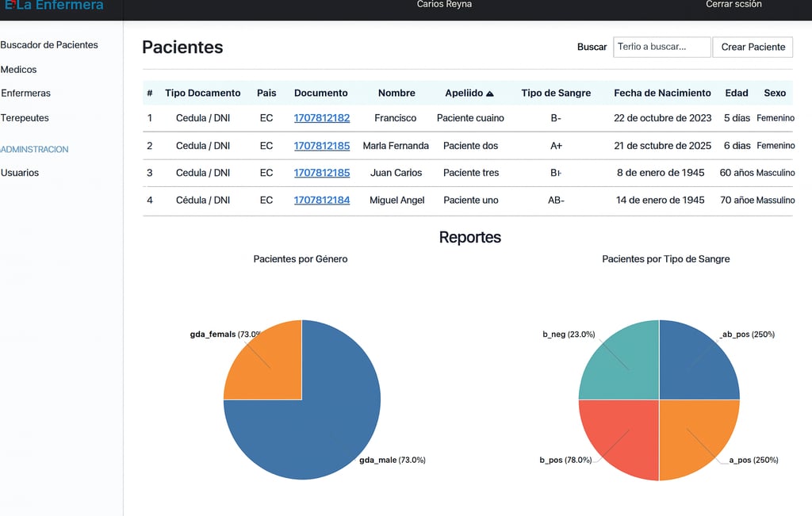The width and height of the screenshot is (812, 516).
Task: Click 22 de octubre de 2023 date
Action: (x=662, y=118)
